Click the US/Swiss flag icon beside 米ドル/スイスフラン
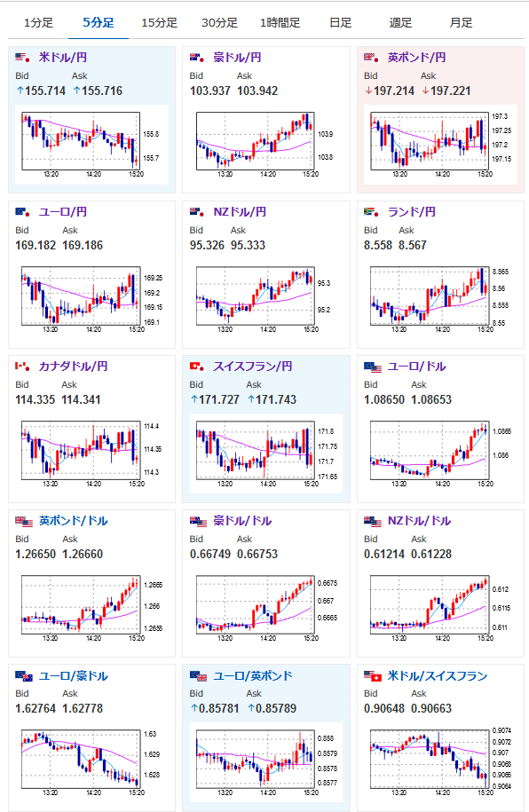 [373, 676]
